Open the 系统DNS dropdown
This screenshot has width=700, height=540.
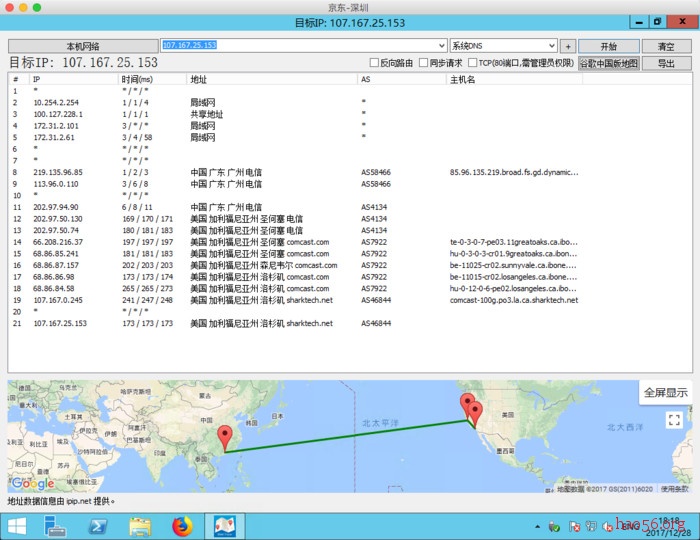click(504, 46)
